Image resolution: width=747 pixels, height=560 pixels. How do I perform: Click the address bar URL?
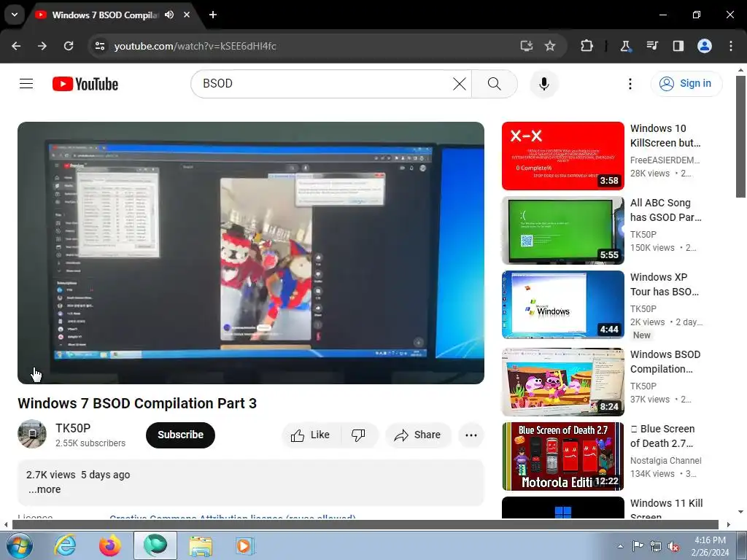(x=195, y=46)
